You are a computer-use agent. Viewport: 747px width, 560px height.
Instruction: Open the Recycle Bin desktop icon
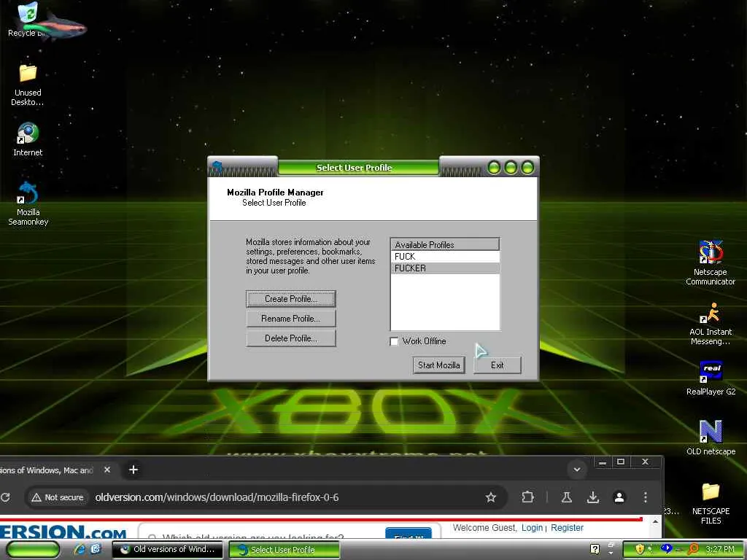[x=27, y=19]
